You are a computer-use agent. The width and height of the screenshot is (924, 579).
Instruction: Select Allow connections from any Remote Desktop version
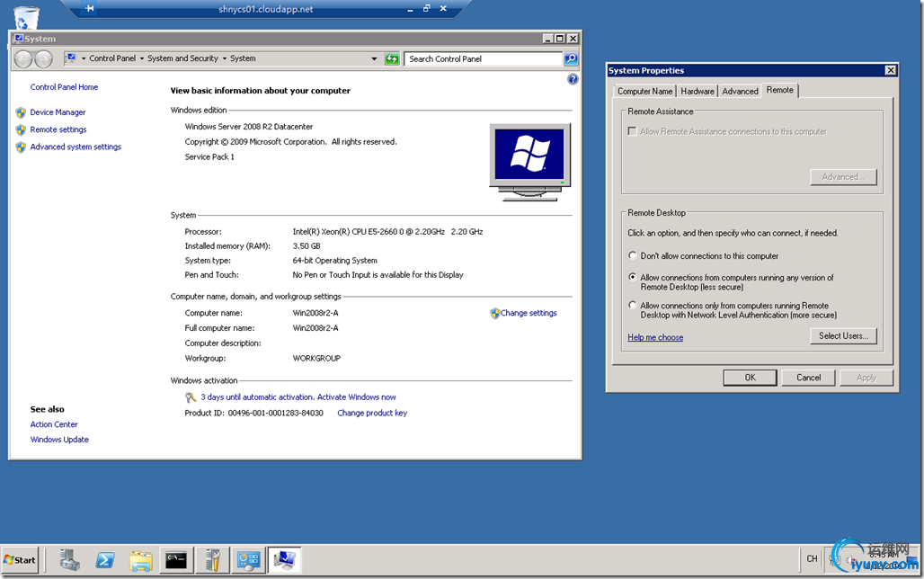(x=632, y=277)
